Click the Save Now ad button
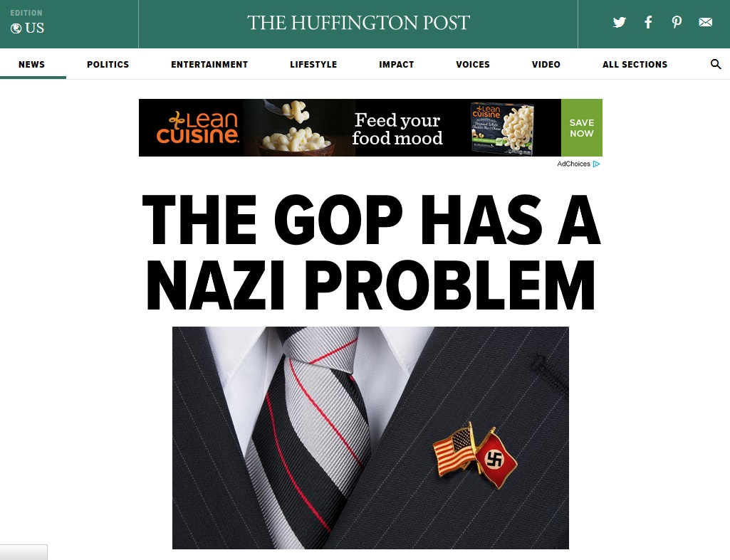This screenshot has height=560, width=730. (581, 128)
